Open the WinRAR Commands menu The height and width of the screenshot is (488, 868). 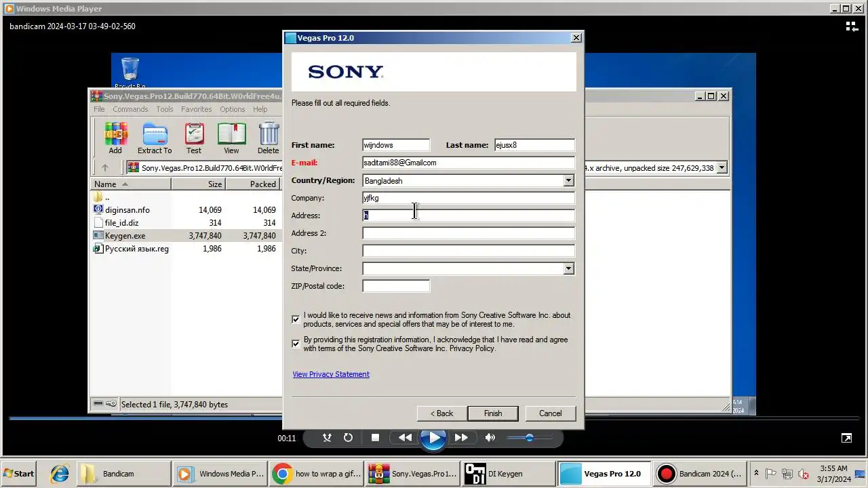(x=130, y=109)
